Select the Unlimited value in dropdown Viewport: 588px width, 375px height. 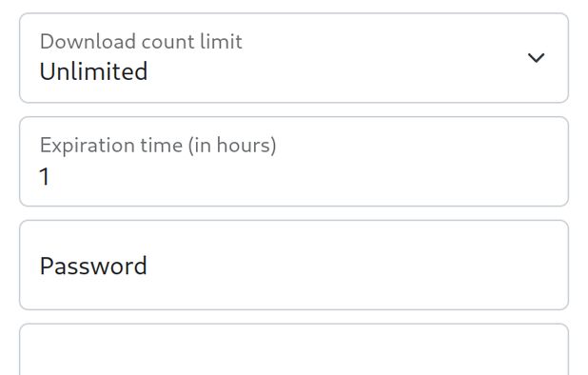coord(93,71)
